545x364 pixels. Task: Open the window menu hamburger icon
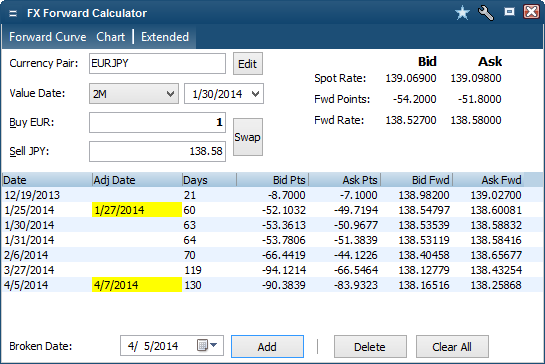(x=13, y=14)
